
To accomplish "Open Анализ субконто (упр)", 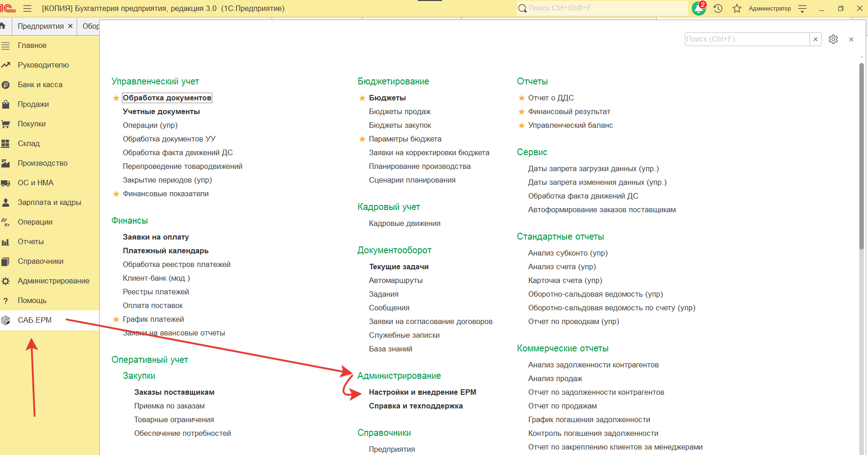I will coord(568,253).
